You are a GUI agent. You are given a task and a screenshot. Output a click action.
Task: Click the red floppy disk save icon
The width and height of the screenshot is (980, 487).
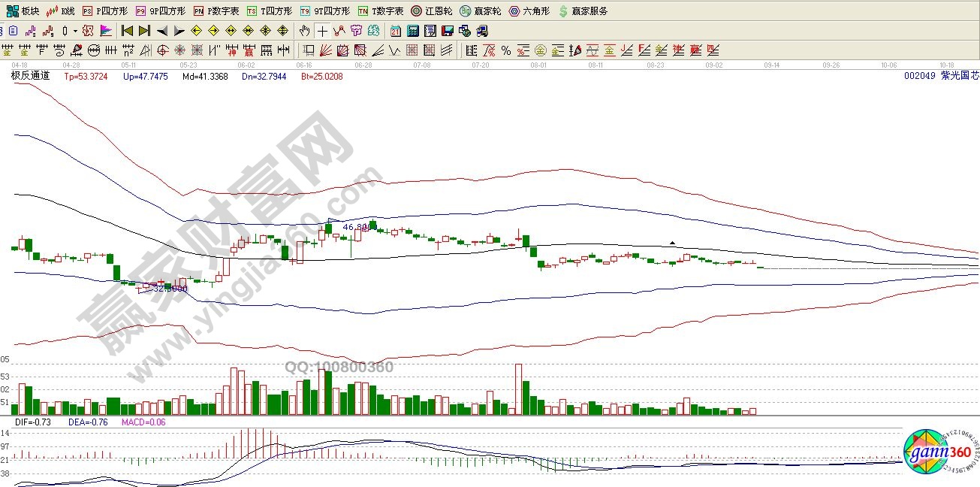(x=448, y=31)
